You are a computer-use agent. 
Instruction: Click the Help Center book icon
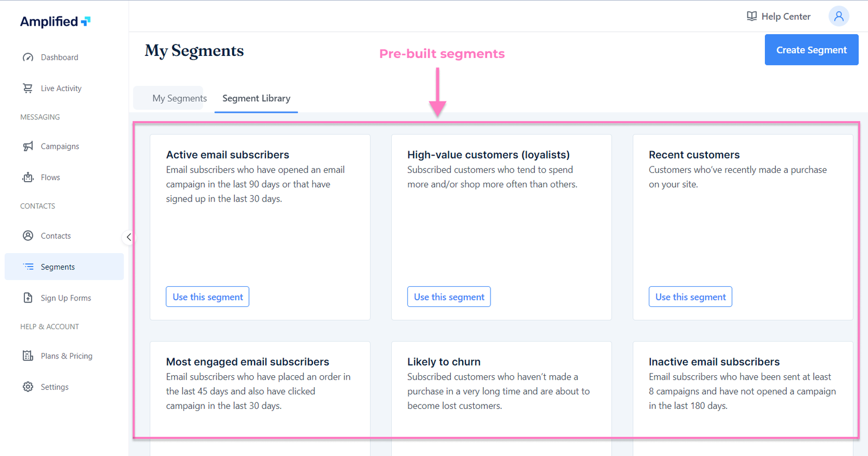coord(751,16)
